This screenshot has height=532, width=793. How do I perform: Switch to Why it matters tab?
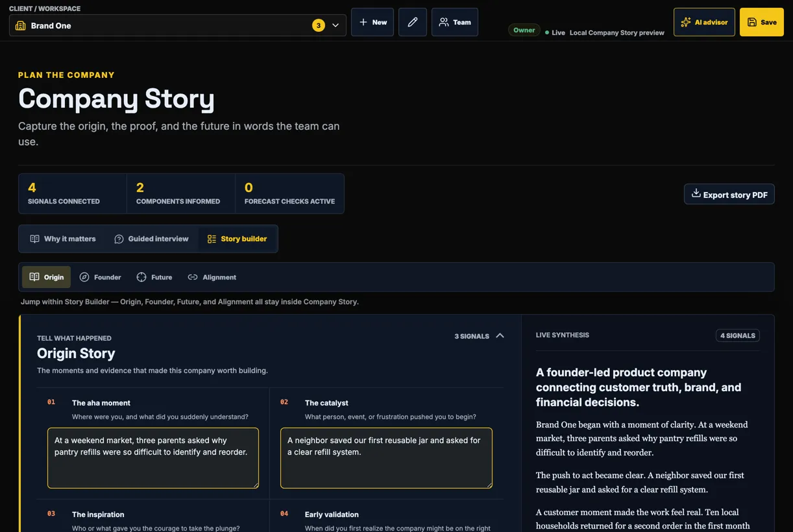[62, 239]
